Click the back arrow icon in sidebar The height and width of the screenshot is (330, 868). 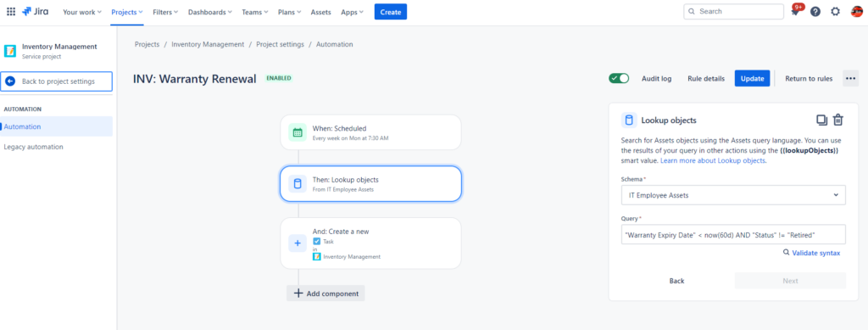click(10, 81)
